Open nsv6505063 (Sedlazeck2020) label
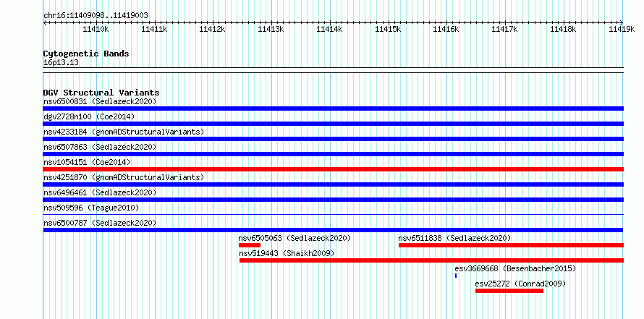Screen dimensions: 644x319 pos(295,238)
